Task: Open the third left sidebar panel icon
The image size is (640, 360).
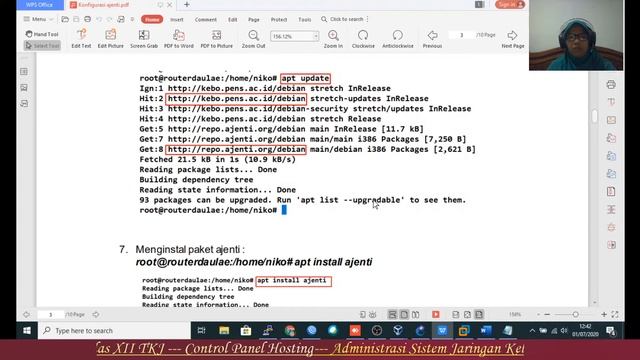Action: tap(24, 104)
